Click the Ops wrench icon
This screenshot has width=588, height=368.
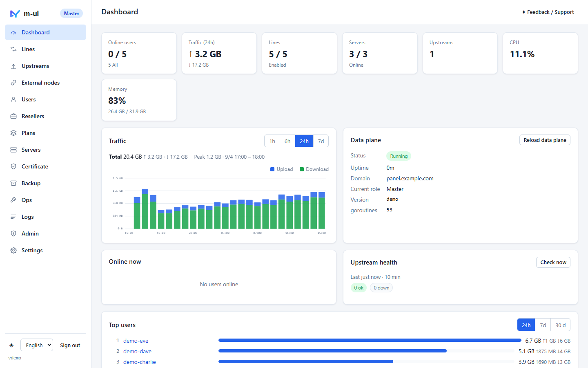click(13, 200)
